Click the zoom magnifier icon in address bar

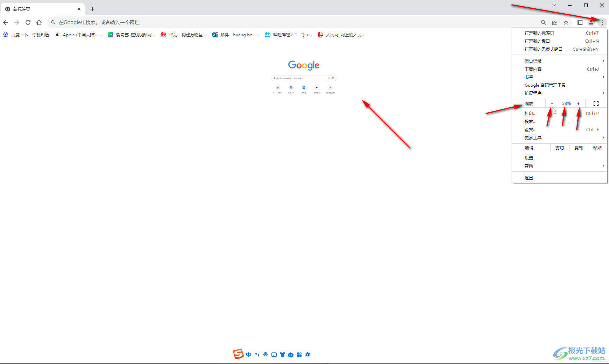click(x=544, y=22)
